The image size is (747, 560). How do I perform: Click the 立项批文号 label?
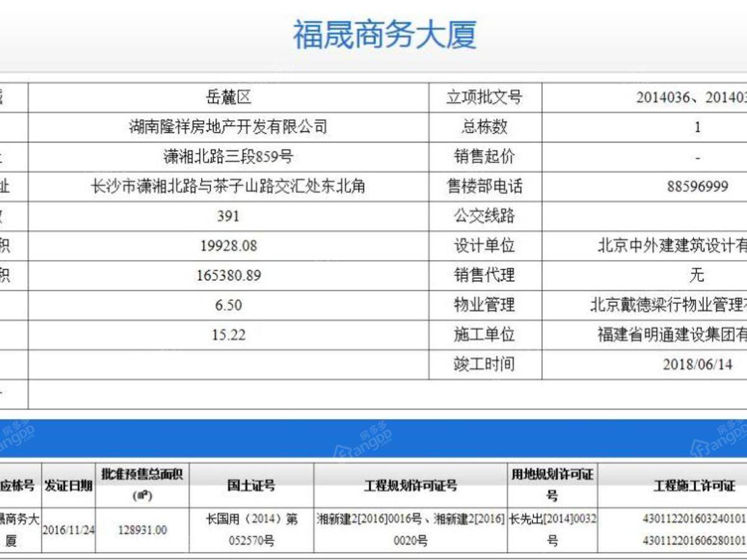tap(484, 98)
